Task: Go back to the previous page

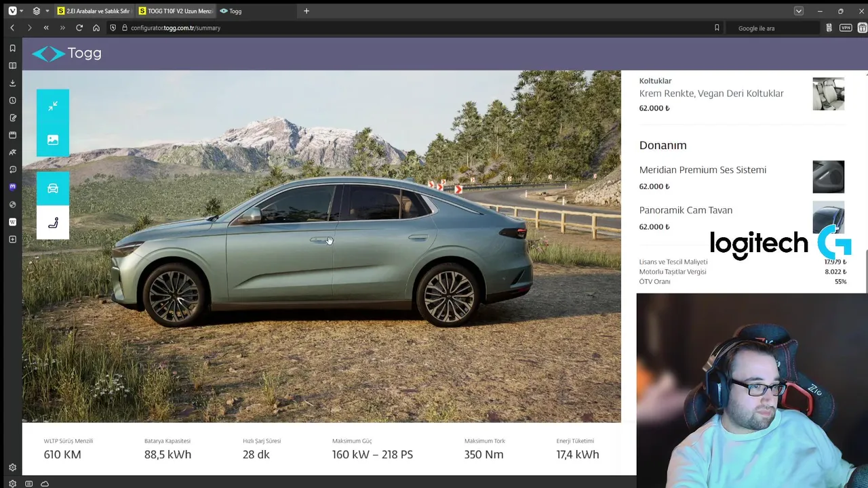Action: 12,28
